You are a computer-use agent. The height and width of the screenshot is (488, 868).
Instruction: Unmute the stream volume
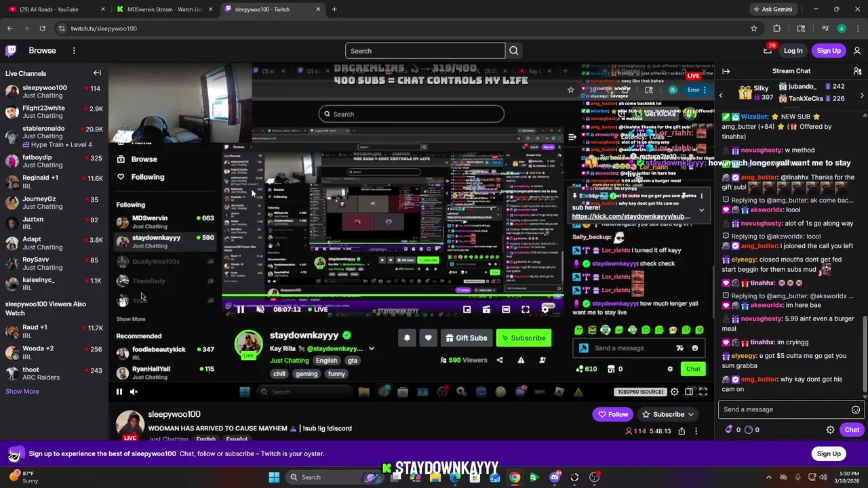(x=134, y=392)
